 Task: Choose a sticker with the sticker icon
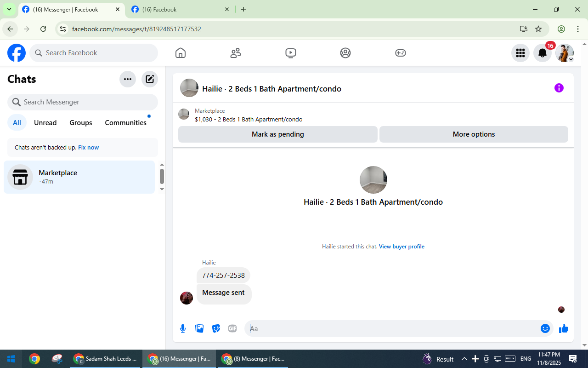216,328
